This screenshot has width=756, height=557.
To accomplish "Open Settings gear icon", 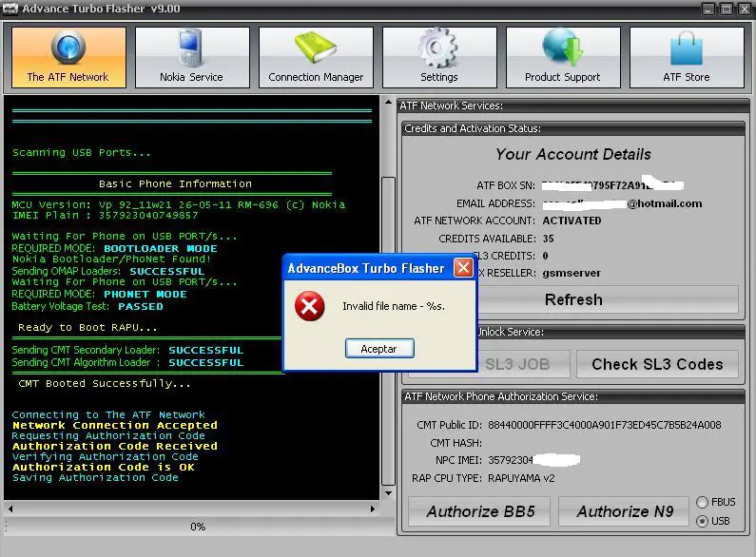I will [437, 48].
